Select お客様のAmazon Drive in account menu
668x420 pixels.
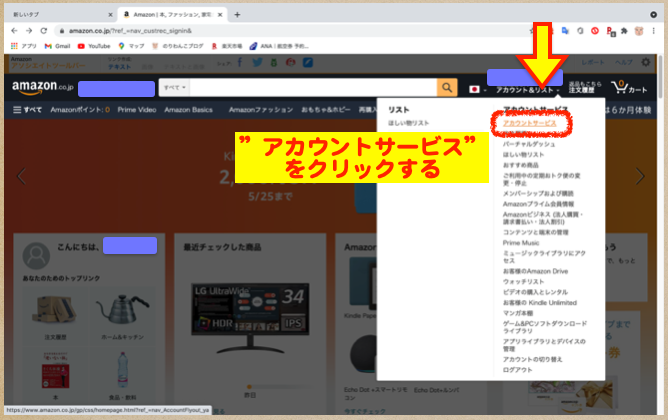pos(535,271)
